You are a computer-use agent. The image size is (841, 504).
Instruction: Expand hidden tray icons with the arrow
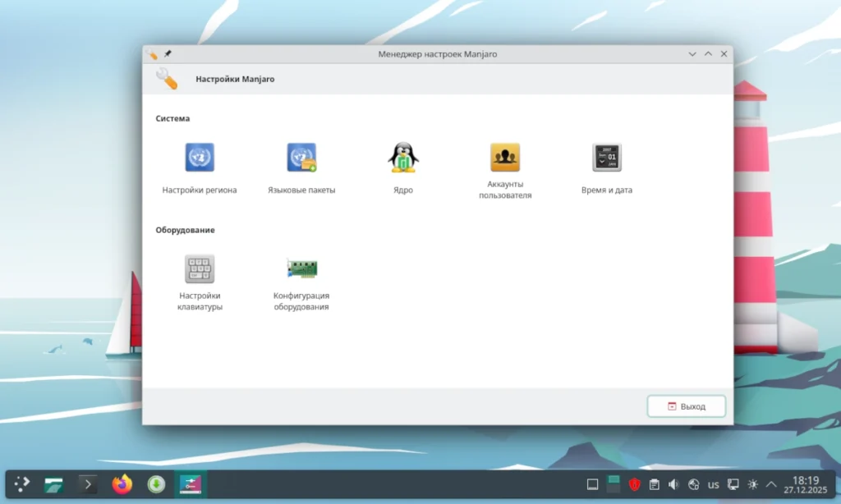[x=771, y=484]
